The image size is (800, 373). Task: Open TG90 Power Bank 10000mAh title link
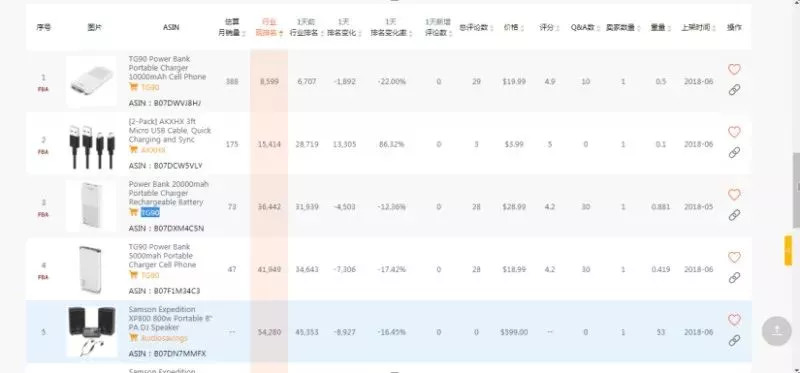coord(167,68)
